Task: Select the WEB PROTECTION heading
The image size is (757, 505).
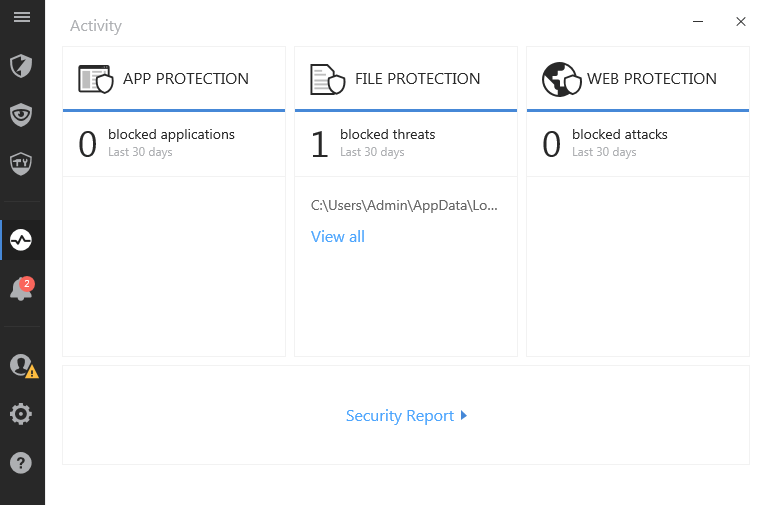Action: click(x=652, y=79)
